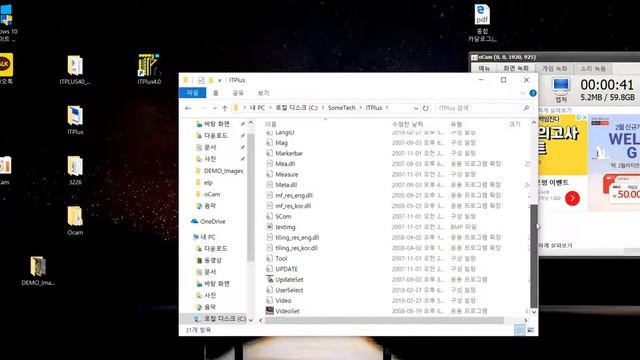This screenshot has height=360, width=640.
Task: Open the 공유 ribbon tab
Action: pos(238,93)
